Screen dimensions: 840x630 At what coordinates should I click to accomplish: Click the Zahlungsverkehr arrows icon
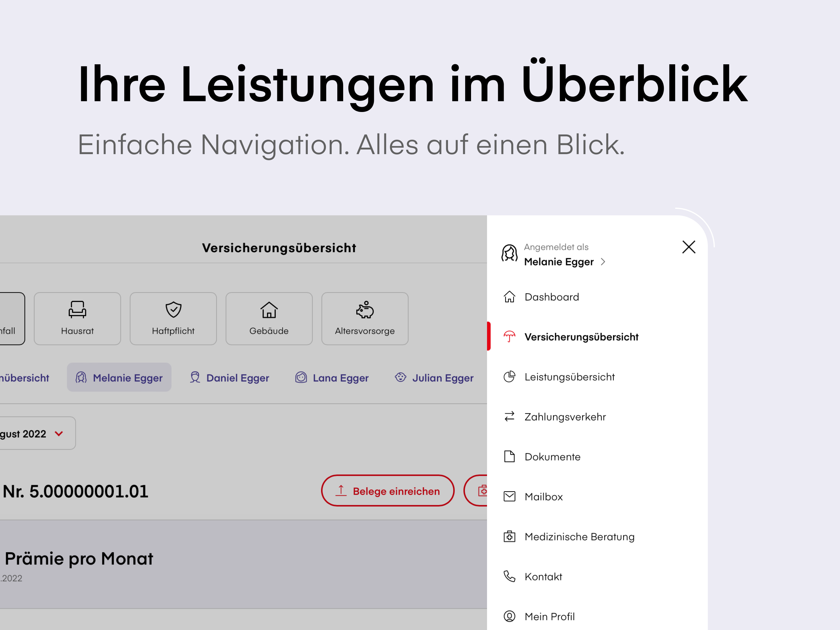click(509, 417)
